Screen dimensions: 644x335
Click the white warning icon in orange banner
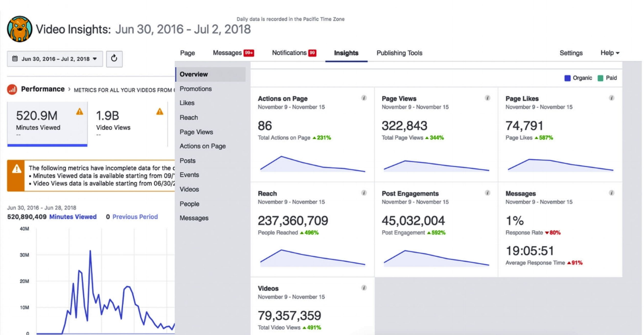tap(16, 169)
